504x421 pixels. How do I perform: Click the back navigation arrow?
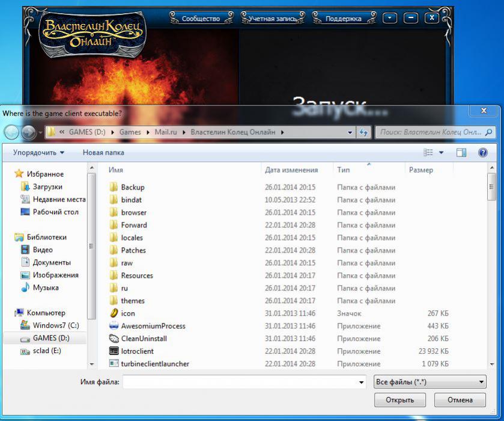(11, 132)
